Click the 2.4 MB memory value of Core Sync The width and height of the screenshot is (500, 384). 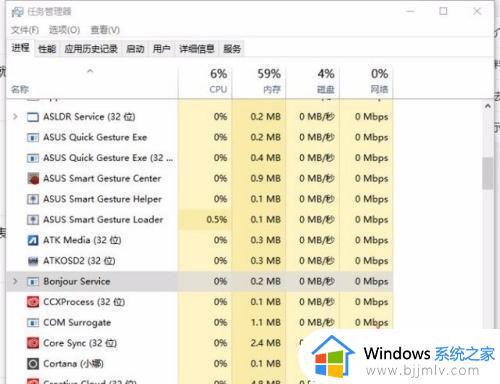click(x=266, y=343)
